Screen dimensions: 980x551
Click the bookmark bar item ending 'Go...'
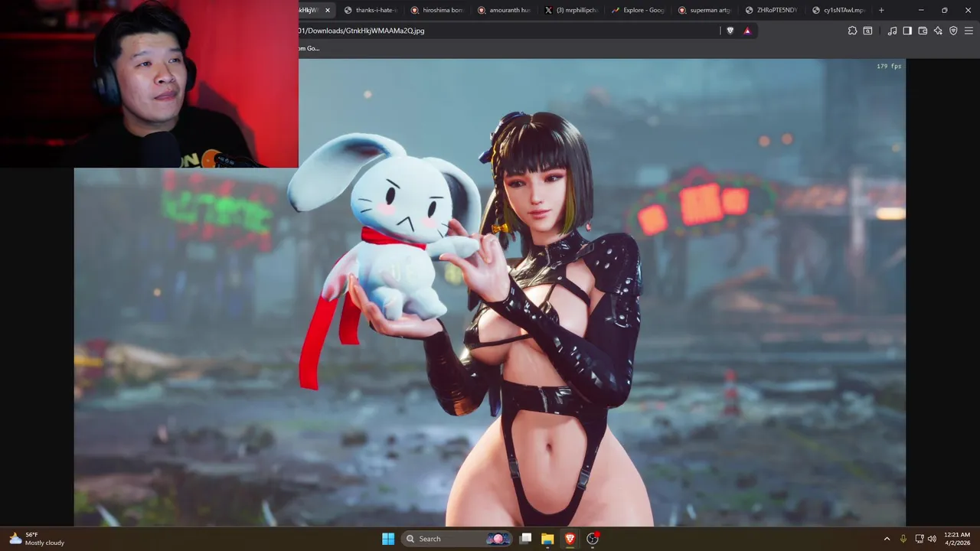point(309,48)
